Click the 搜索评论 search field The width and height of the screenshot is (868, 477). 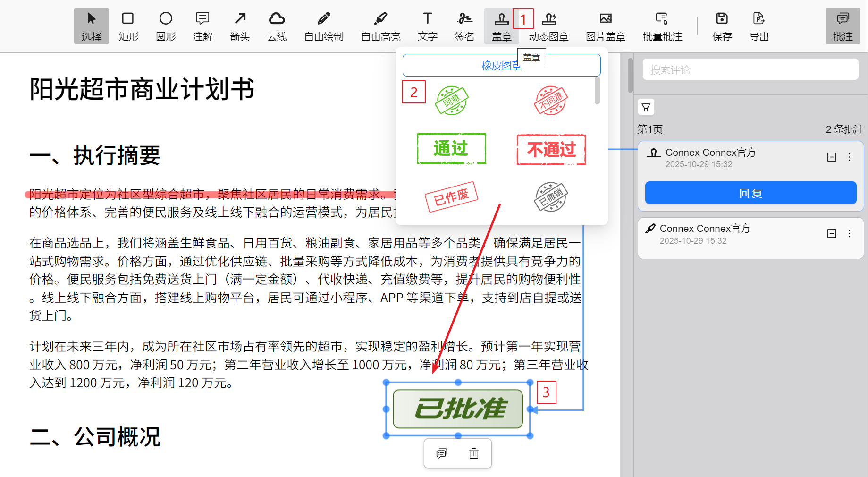(750, 70)
